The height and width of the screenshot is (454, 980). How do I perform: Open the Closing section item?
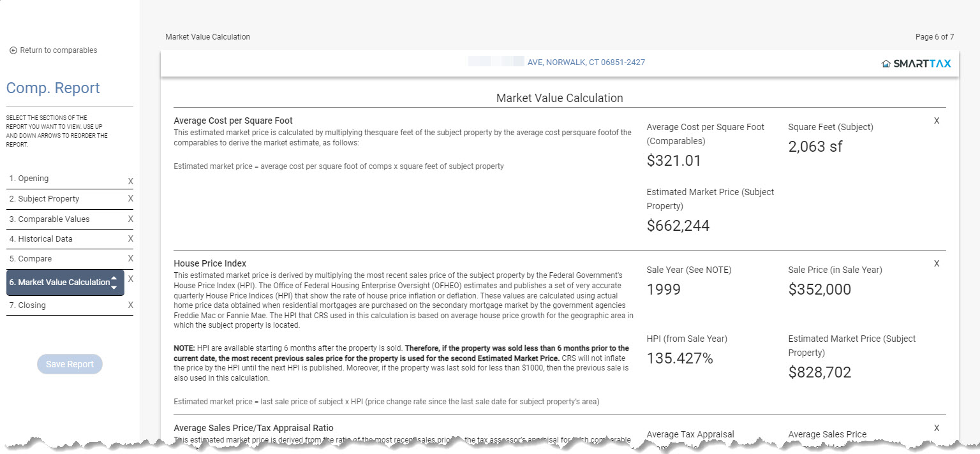[27, 305]
